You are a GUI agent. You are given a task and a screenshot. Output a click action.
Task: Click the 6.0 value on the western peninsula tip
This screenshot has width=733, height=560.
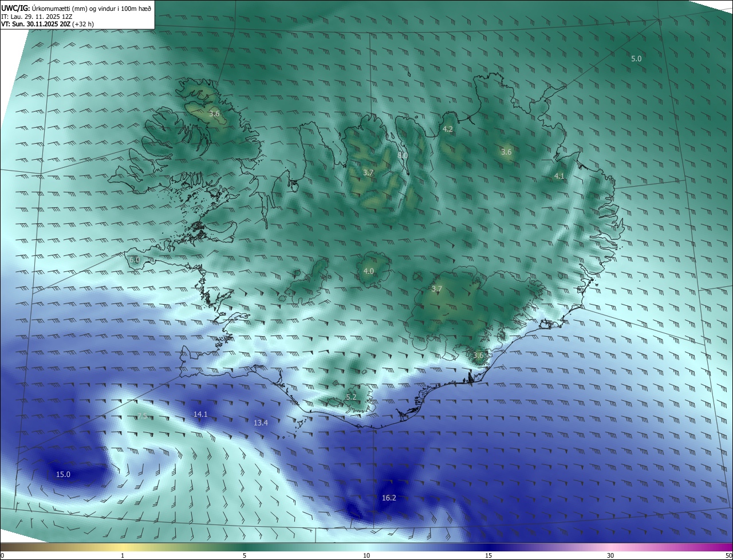135,259
